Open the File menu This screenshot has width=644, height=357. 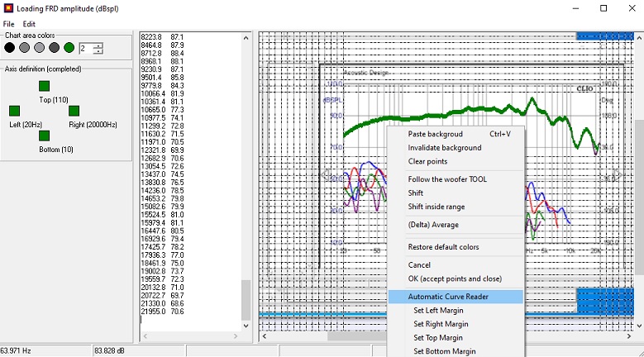(x=8, y=24)
